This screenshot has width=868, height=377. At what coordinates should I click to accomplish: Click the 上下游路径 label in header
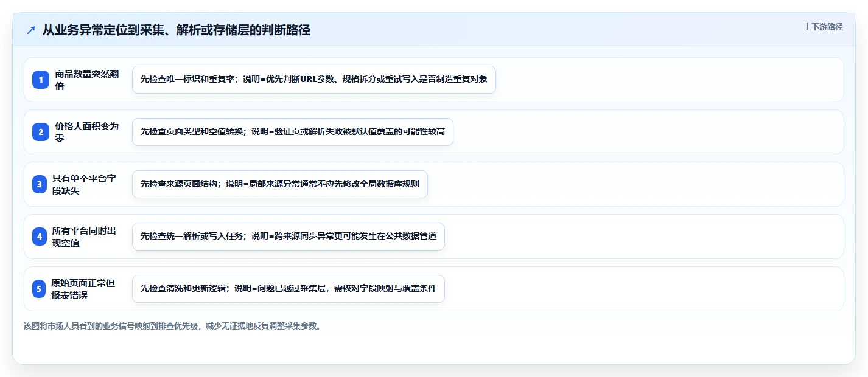pos(823,27)
